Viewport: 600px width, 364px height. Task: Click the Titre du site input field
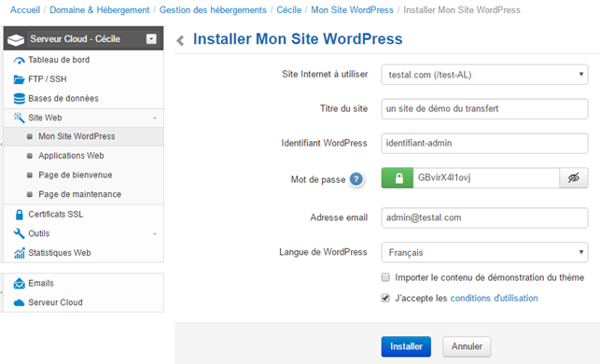[484, 108]
